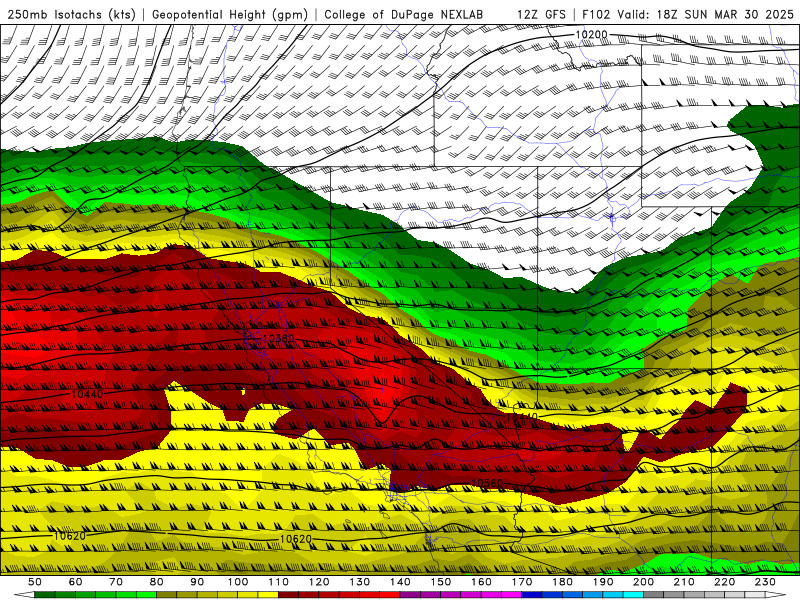The image size is (800, 600).
Task: Click the 10560 height contour label
Action: coord(487,483)
